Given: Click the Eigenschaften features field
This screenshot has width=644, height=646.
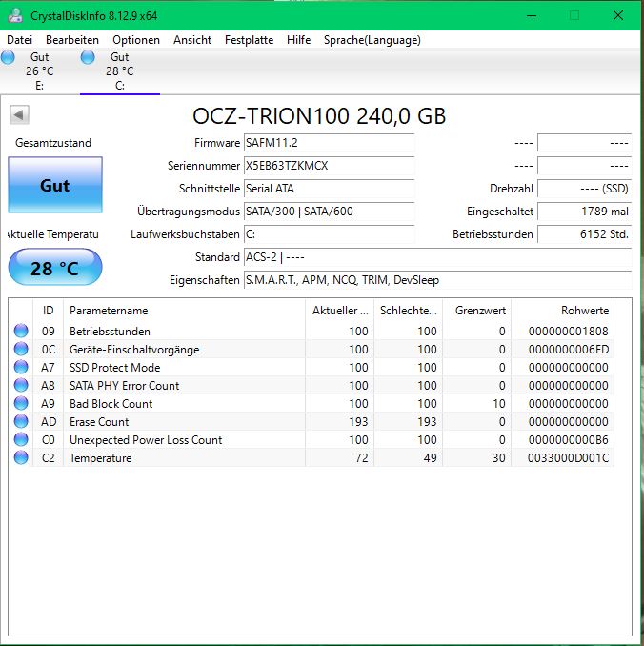Looking at the screenshot, I should click(x=437, y=280).
